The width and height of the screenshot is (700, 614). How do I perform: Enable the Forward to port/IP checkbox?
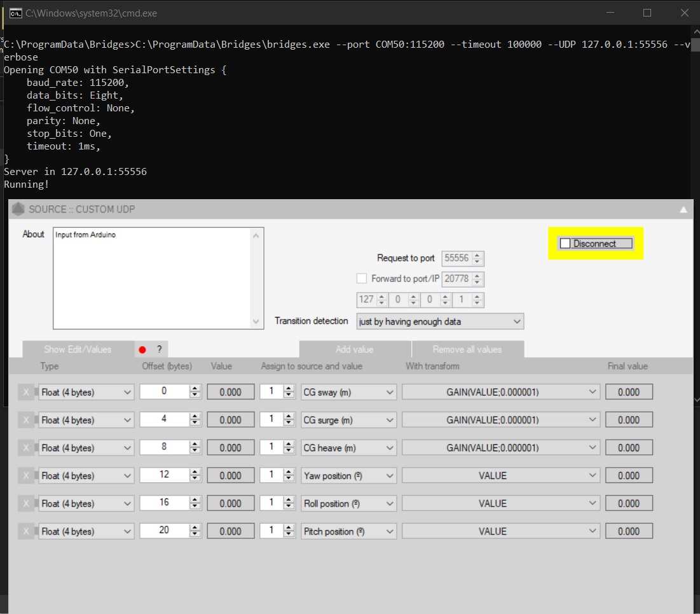[362, 278]
